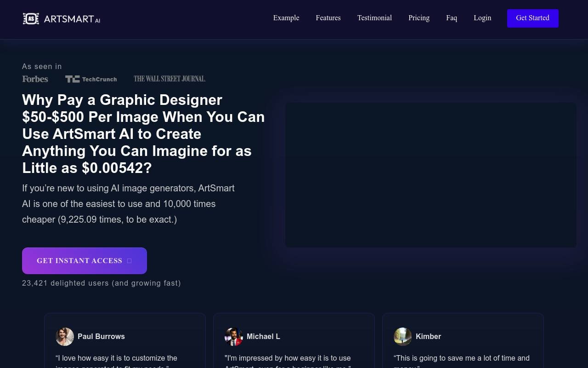Screen dimensions: 588x368
Task: Open the Testimonial nav link
Action: tap(374, 18)
